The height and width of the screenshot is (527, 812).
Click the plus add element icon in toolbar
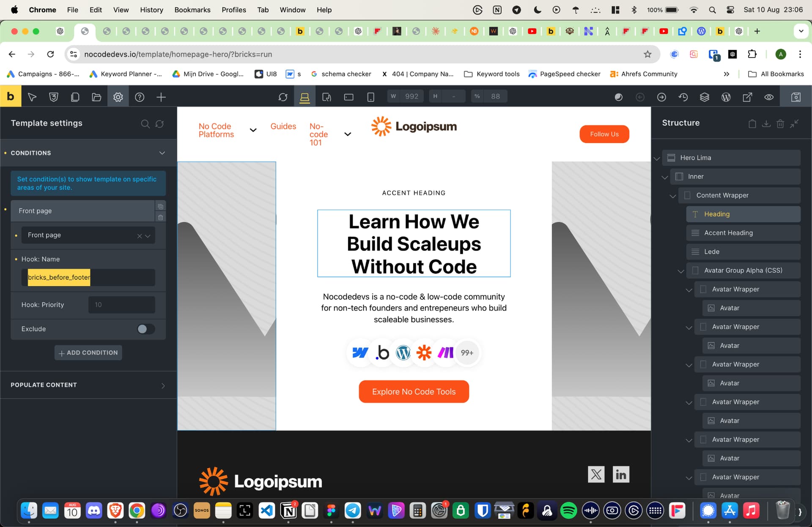161,97
